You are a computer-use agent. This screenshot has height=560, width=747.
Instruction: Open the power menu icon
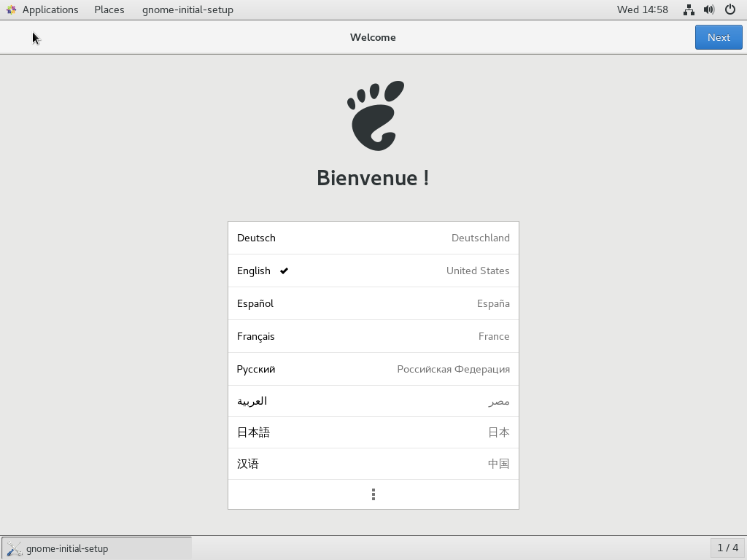729,9
